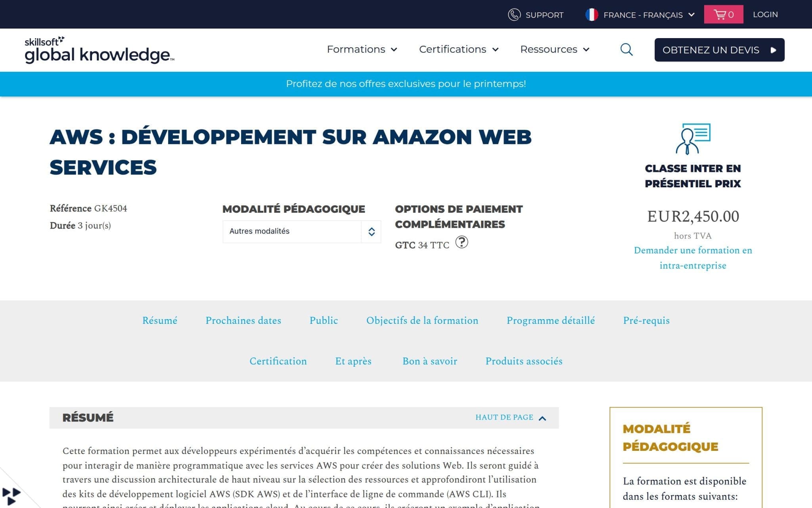Jump to the Pré-requis section
The image size is (812, 508).
click(646, 320)
